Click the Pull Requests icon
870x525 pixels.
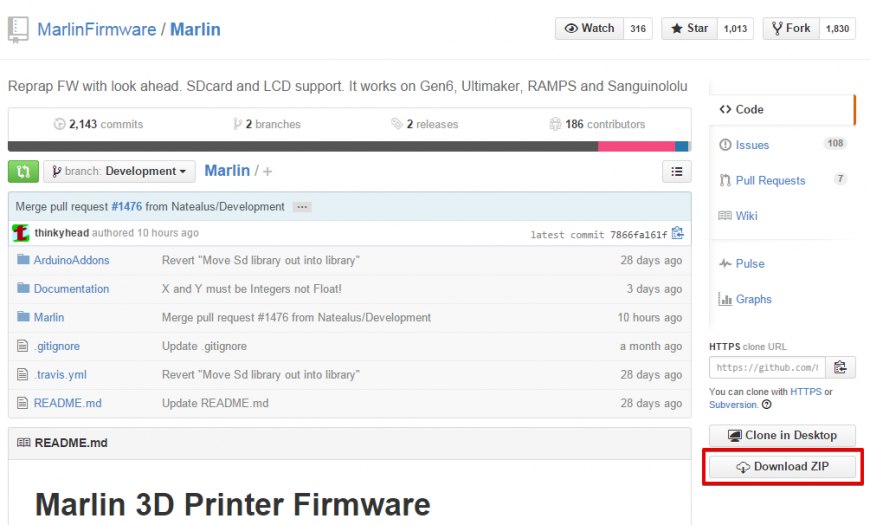[725, 180]
